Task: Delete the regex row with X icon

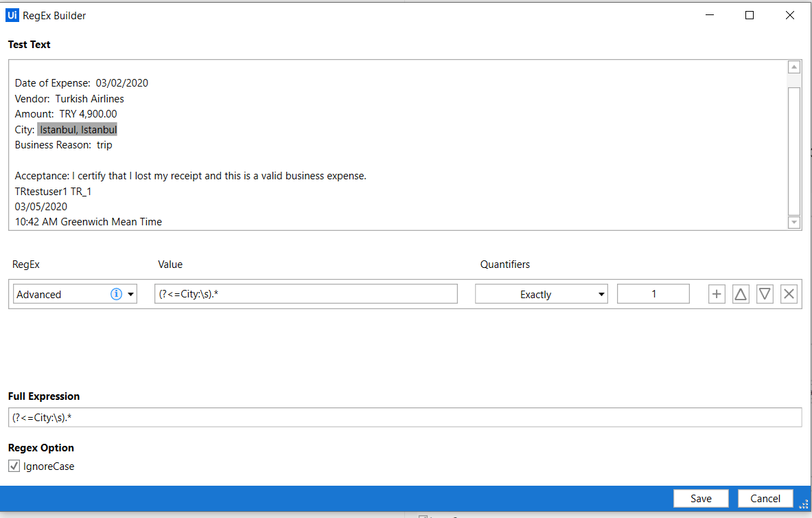Action: (789, 294)
